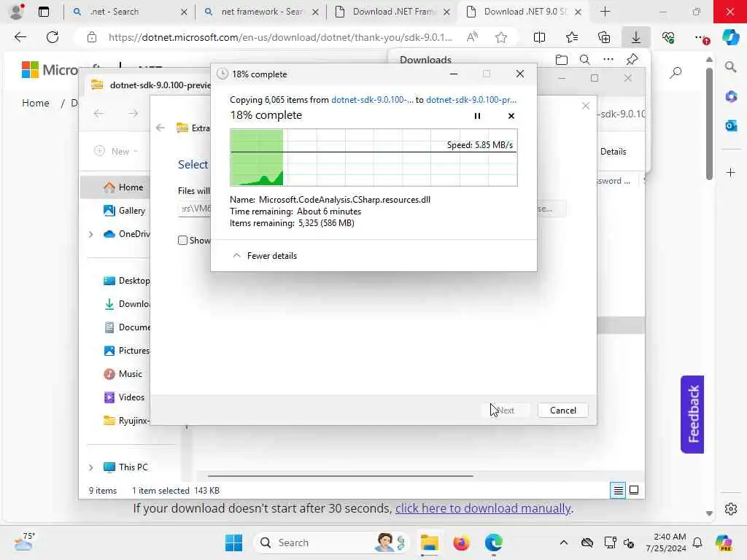Add this page to favorites star
This screenshot has width=747, height=560.
pyautogui.click(x=500, y=37)
